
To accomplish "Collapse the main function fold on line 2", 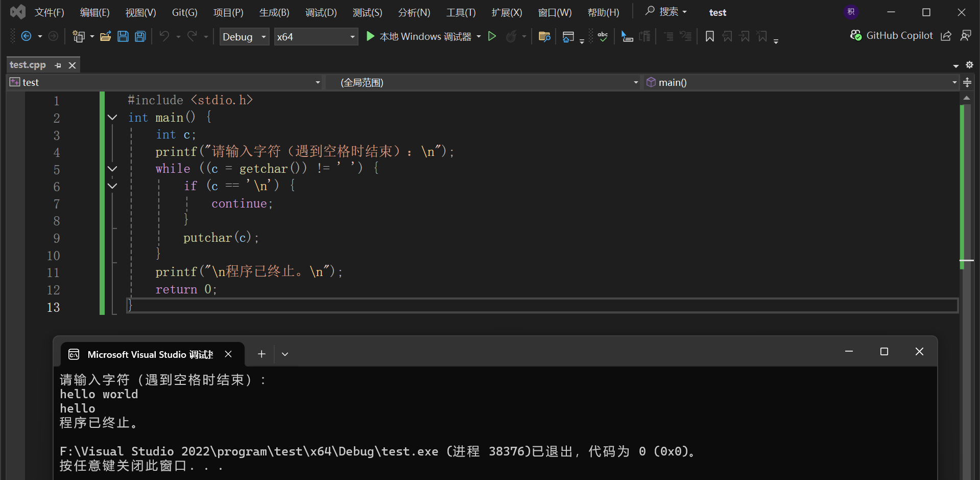I will [x=112, y=118].
